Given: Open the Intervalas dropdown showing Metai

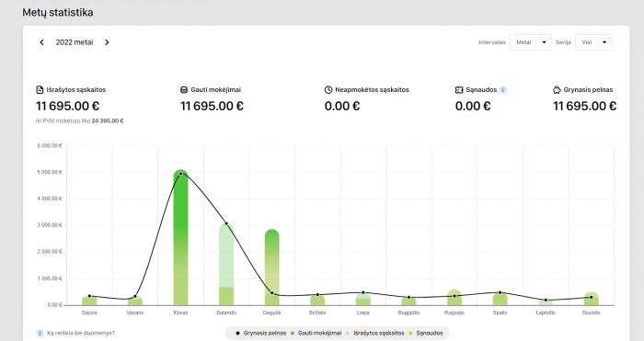Looking at the screenshot, I should (x=530, y=42).
